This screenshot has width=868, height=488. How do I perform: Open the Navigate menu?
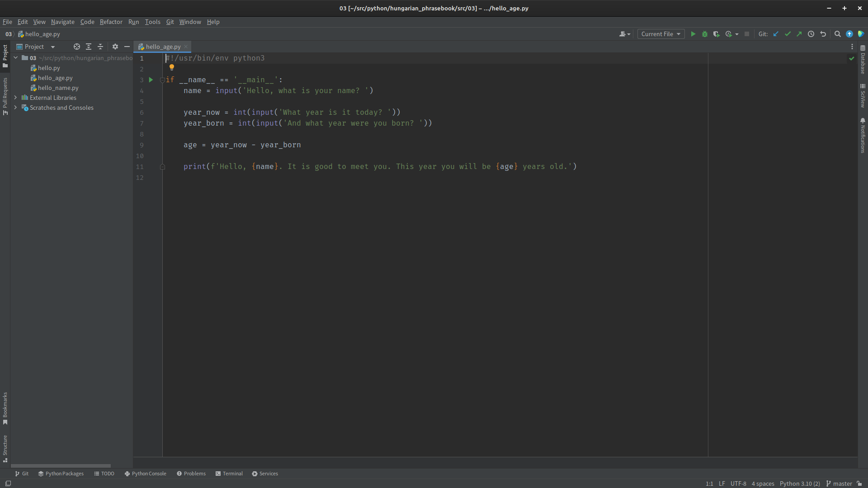pos(63,22)
